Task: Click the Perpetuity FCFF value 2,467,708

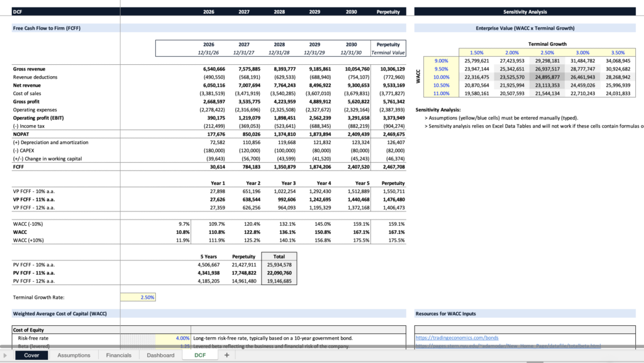Action: [x=391, y=167]
